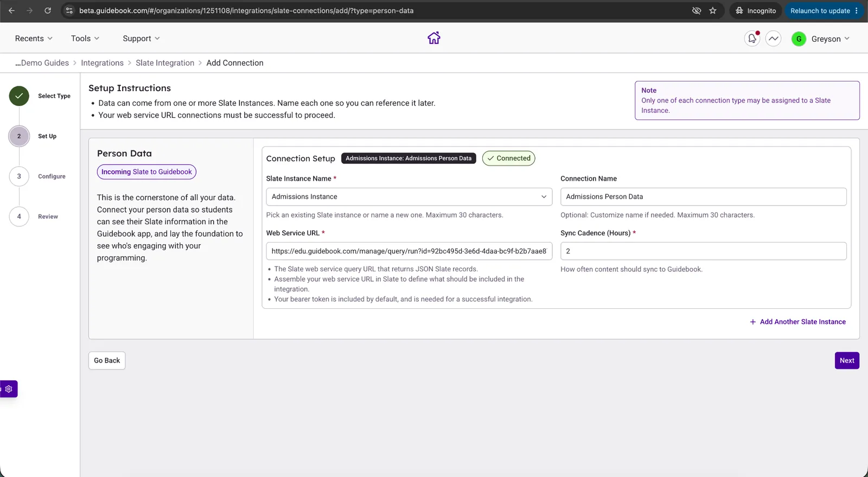Click the green G user avatar
This screenshot has height=477, width=868.
tap(799, 39)
